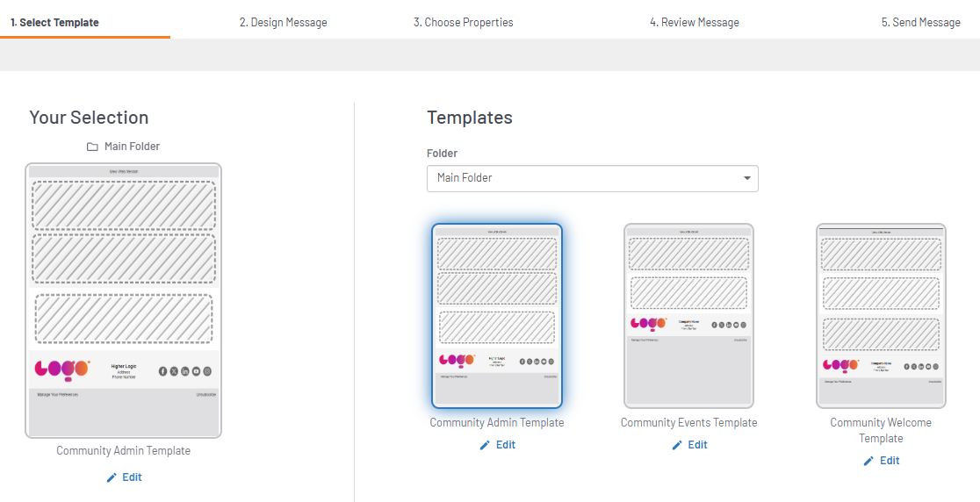The width and height of the screenshot is (980, 502).
Task: Choose the Community Welcome Template thumbnail
Action: [881, 316]
